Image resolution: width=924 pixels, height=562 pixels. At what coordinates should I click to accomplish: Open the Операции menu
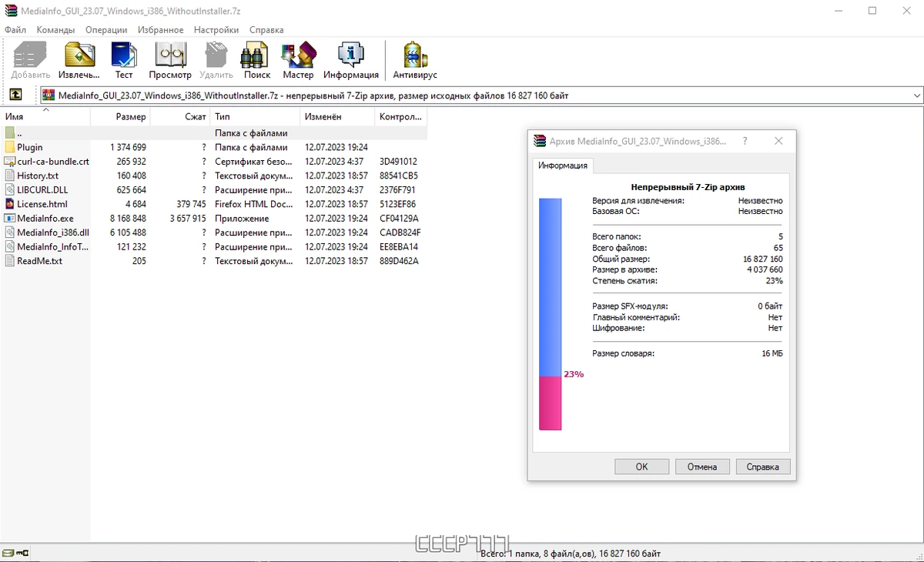click(106, 30)
